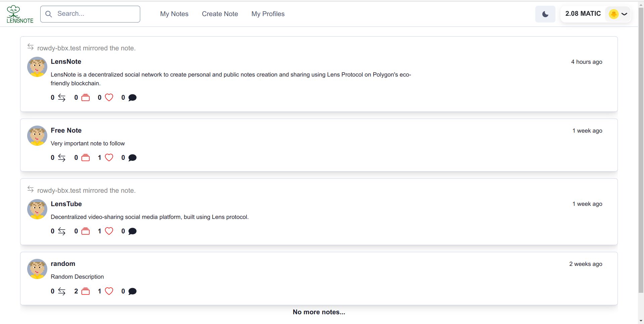
Task: Mirror the random note
Action: (x=62, y=291)
